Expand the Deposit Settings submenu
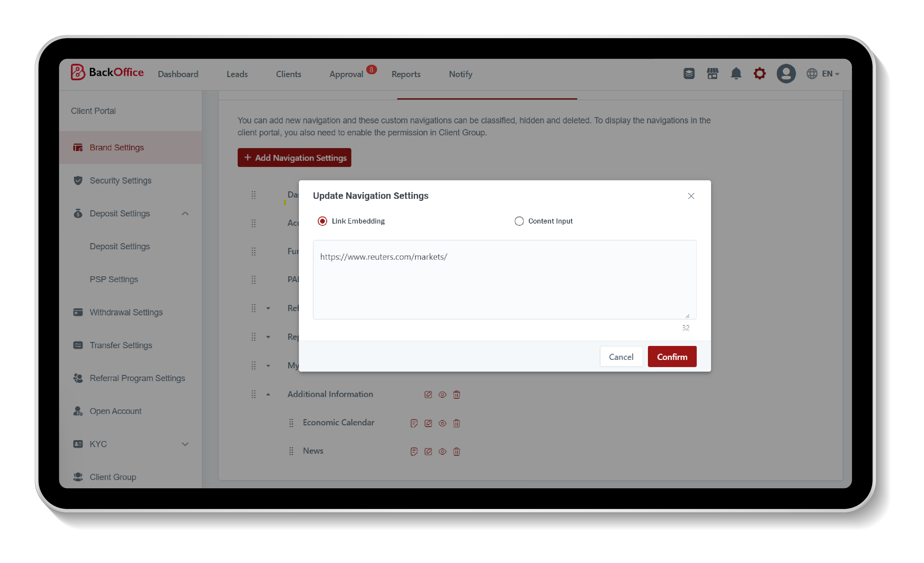Viewport: 924px width, 563px height. point(186,213)
